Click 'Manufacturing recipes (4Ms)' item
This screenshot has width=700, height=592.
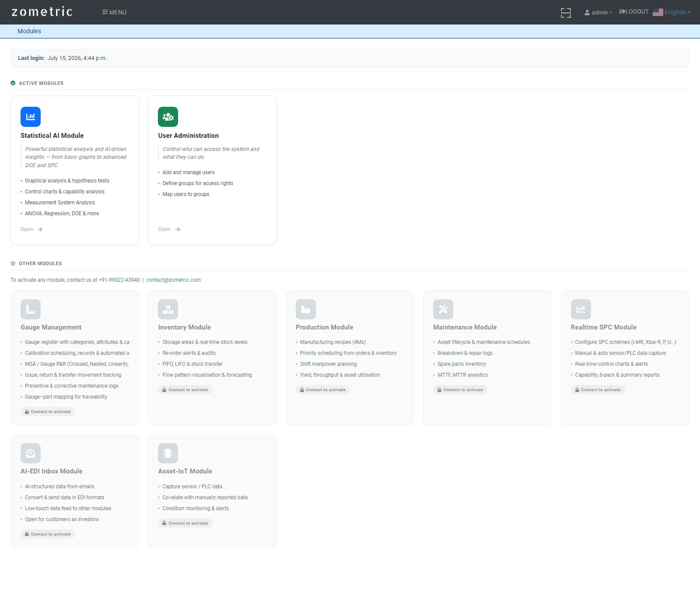(333, 342)
